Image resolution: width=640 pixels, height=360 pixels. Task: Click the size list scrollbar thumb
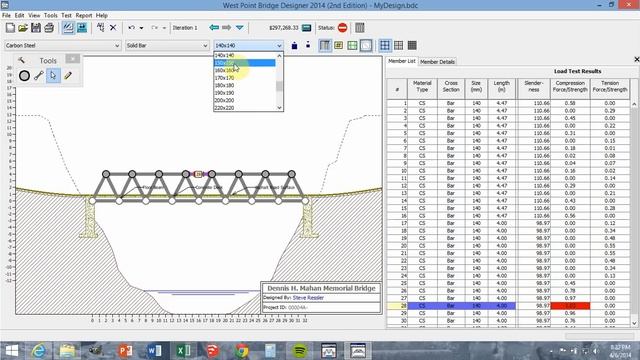tap(279, 86)
